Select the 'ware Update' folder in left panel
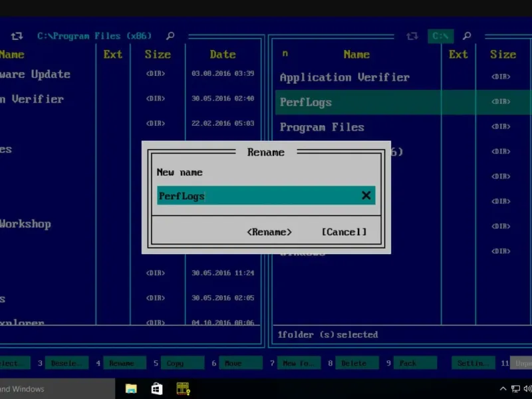The image size is (532, 399). coord(35,74)
